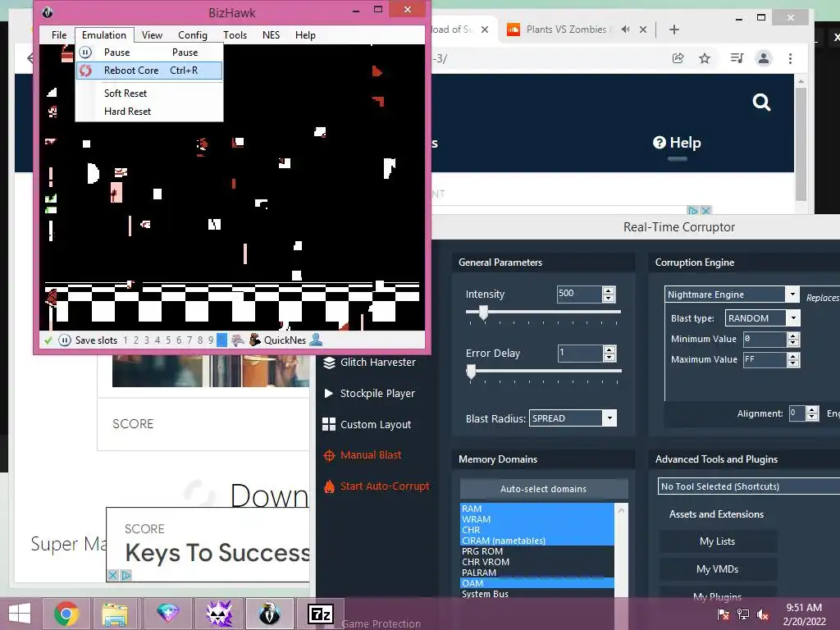
Task: Open the Config menu in BizHawk
Action: point(192,35)
